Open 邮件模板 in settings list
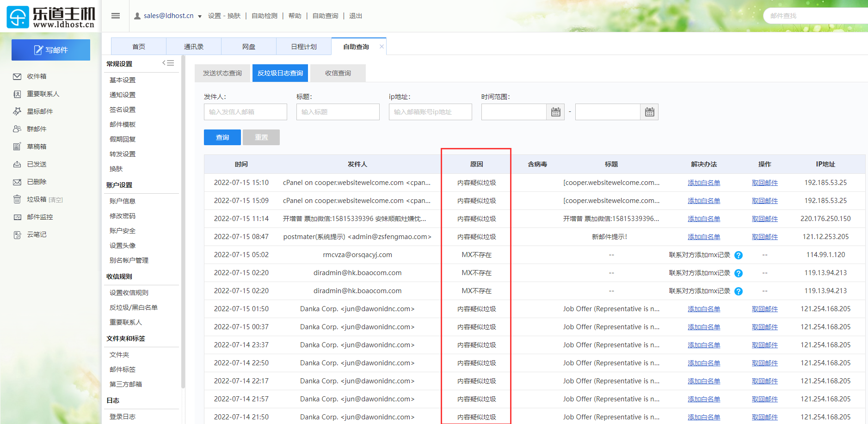 click(x=123, y=124)
